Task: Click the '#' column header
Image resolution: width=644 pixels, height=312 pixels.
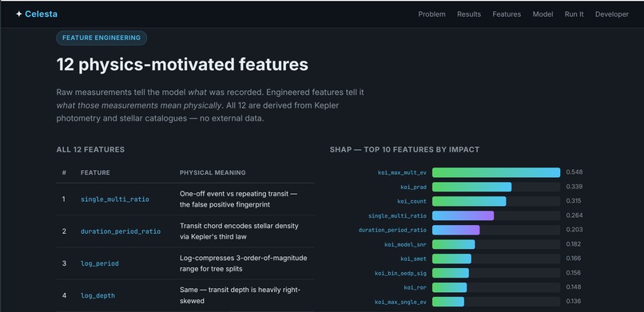Action: tap(64, 172)
